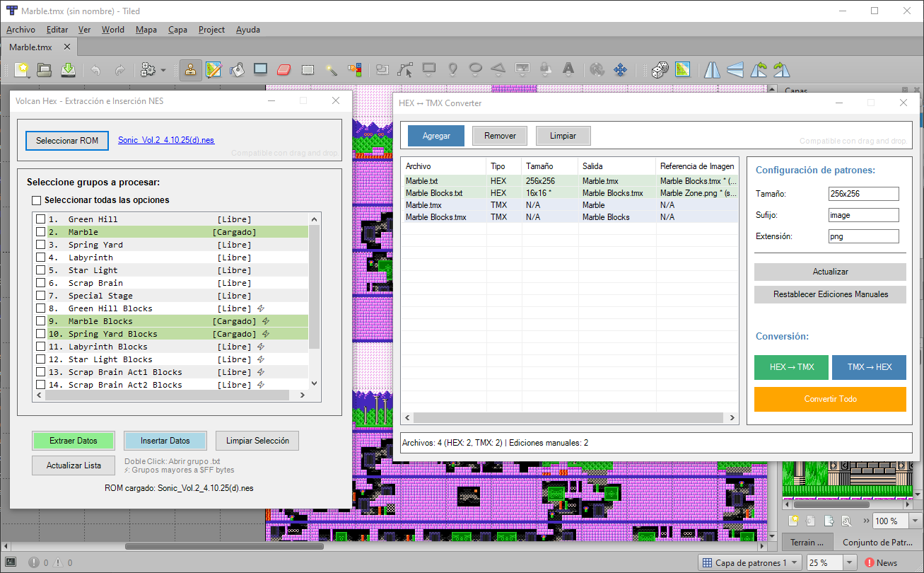Select the Terrain Brush tool
Image resolution: width=924 pixels, height=573 pixels.
[x=214, y=69]
